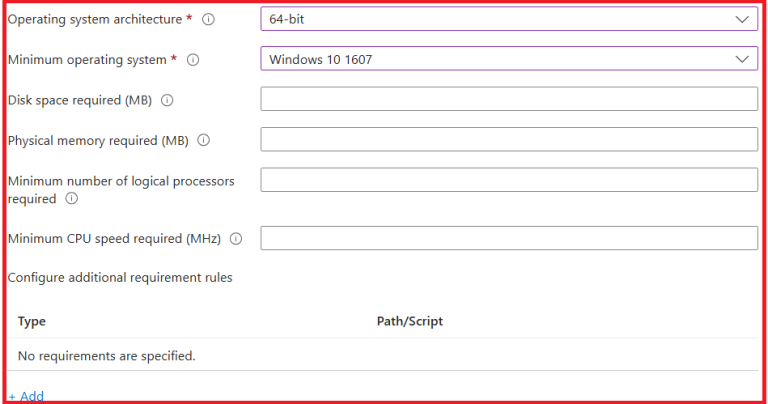768x404 pixels.
Task: Click info icon beside Operating system architecture
Action: click(207, 20)
